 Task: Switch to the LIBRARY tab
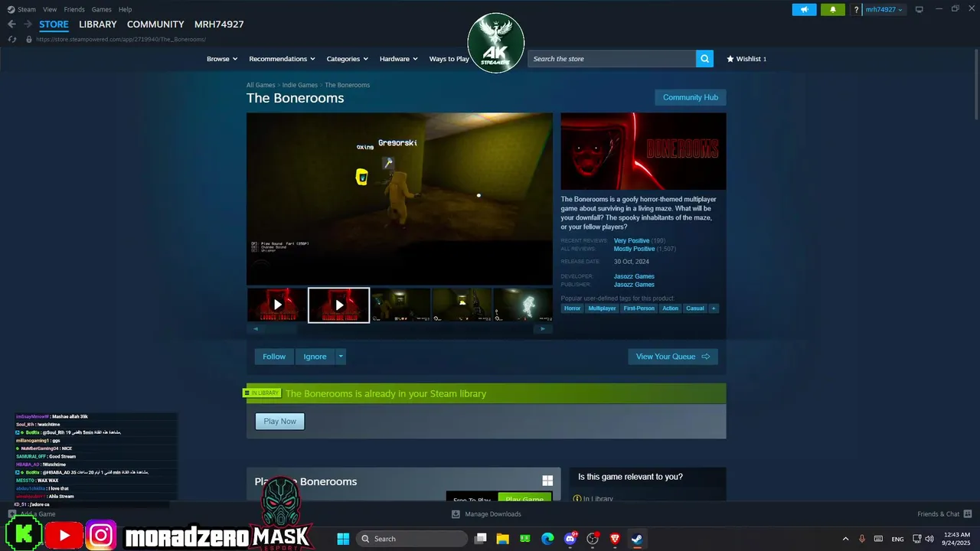click(98, 24)
